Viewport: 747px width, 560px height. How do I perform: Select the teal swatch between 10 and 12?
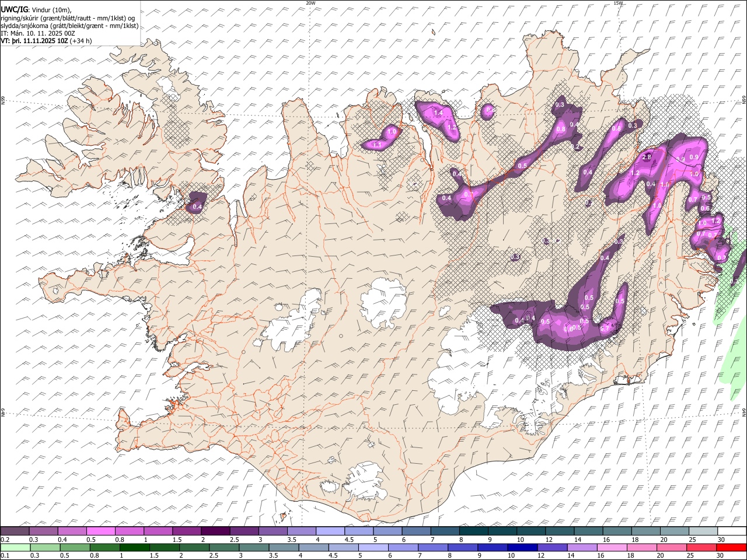(x=530, y=531)
